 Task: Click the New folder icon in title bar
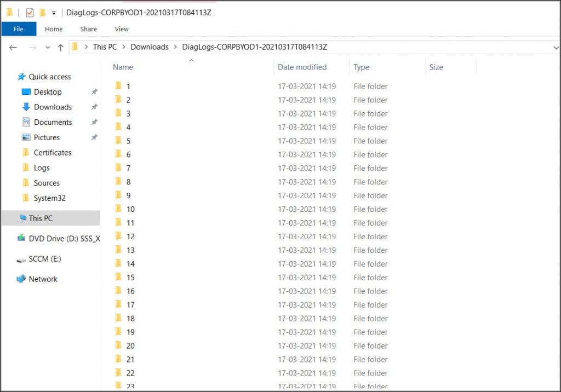point(42,13)
